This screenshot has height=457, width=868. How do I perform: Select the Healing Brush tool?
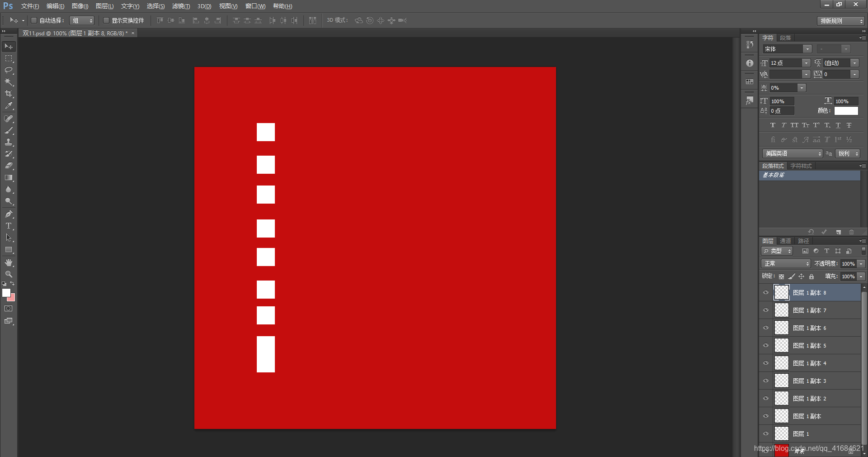(x=9, y=119)
